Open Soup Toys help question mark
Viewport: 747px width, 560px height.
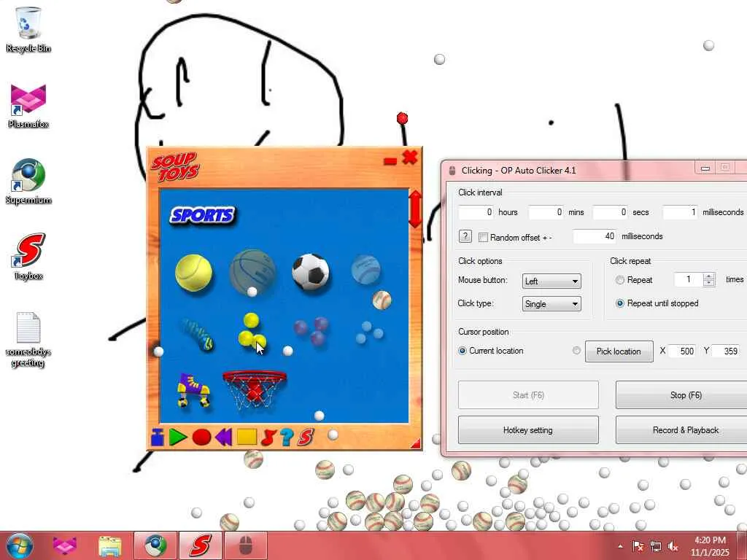287,437
